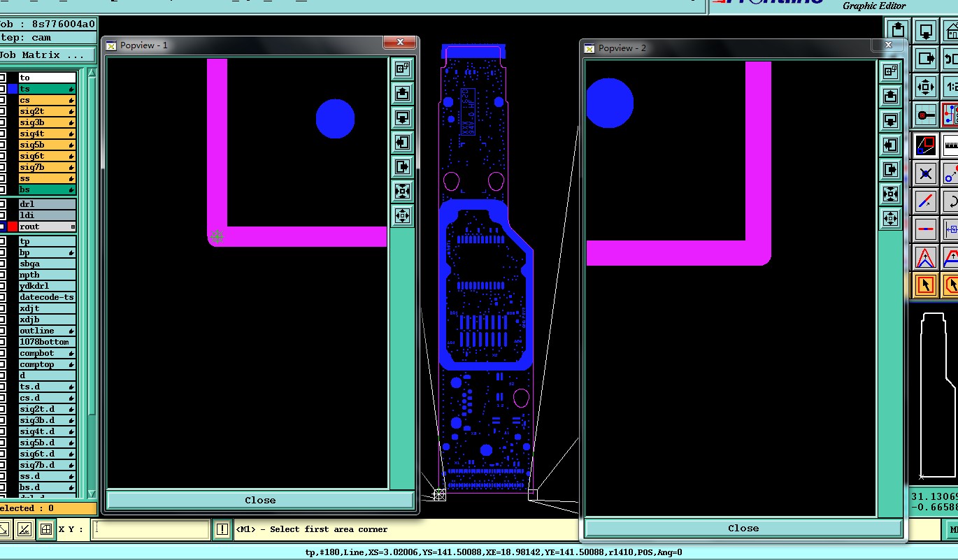The width and height of the screenshot is (958, 560).
Task: Click Close button in Popview - 2
Action: [743, 529]
